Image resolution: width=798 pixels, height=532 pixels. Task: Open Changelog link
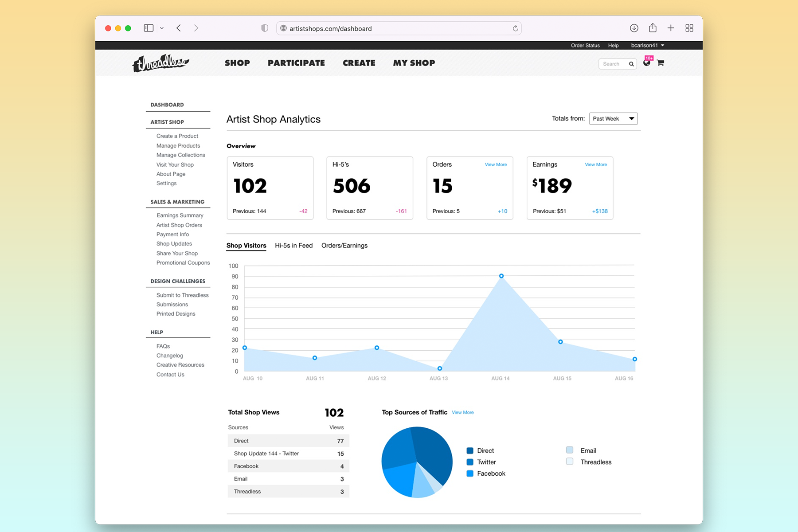(x=170, y=356)
